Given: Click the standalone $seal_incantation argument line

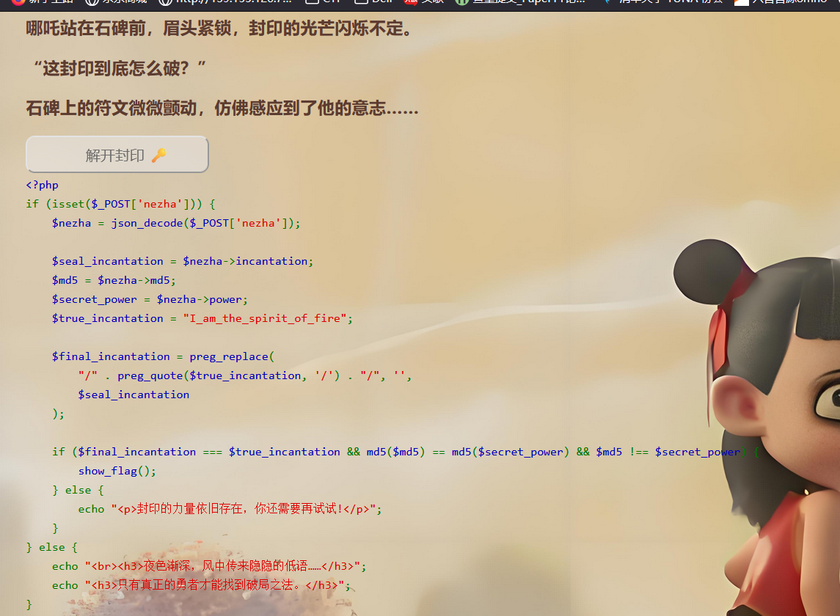Looking at the screenshot, I should 134,395.
